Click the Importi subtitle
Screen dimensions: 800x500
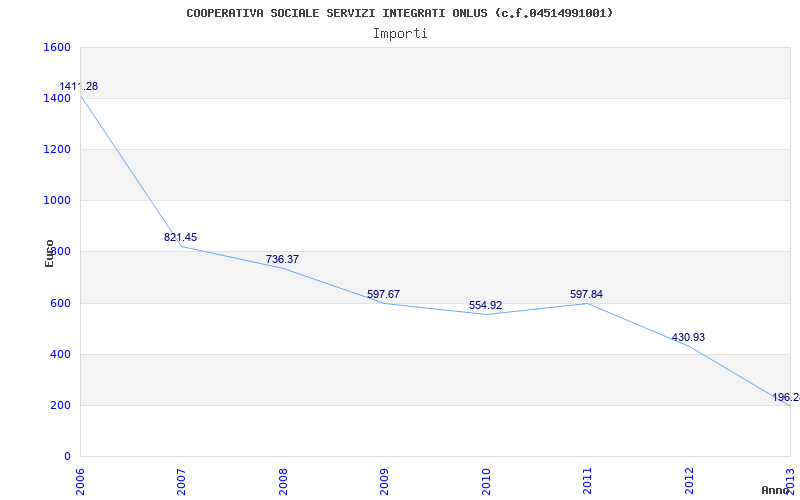tap(400, 34)
